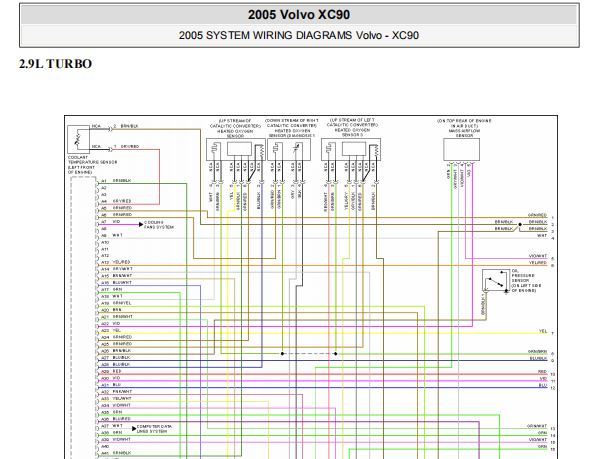Click the 'COMPUTER DATA LINES SYSTEM' text

point(155,428)
